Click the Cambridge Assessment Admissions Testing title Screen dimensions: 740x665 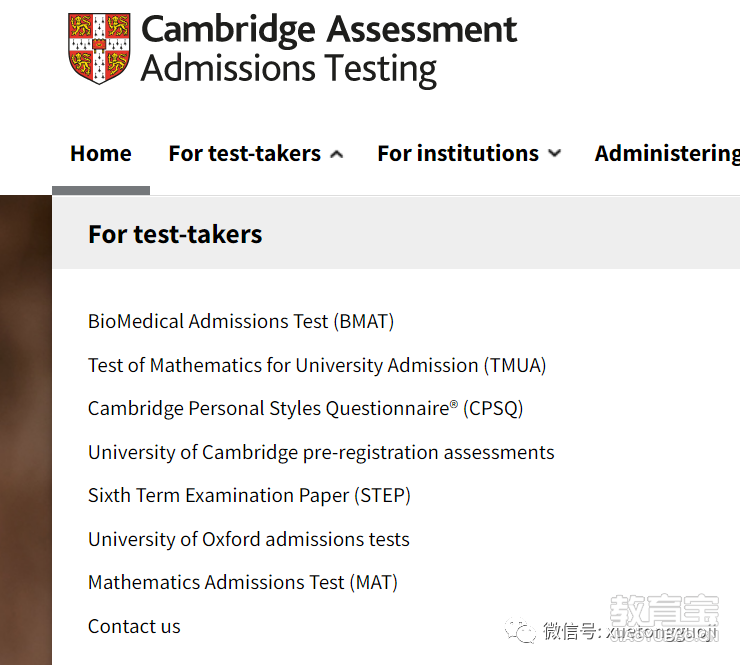coord(329,50)
